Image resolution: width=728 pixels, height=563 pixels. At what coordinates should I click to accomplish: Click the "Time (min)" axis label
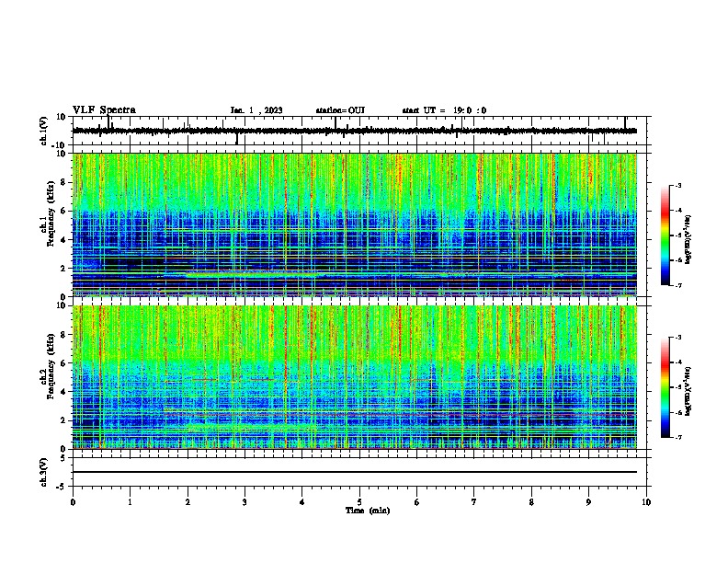tap(368, 511)
